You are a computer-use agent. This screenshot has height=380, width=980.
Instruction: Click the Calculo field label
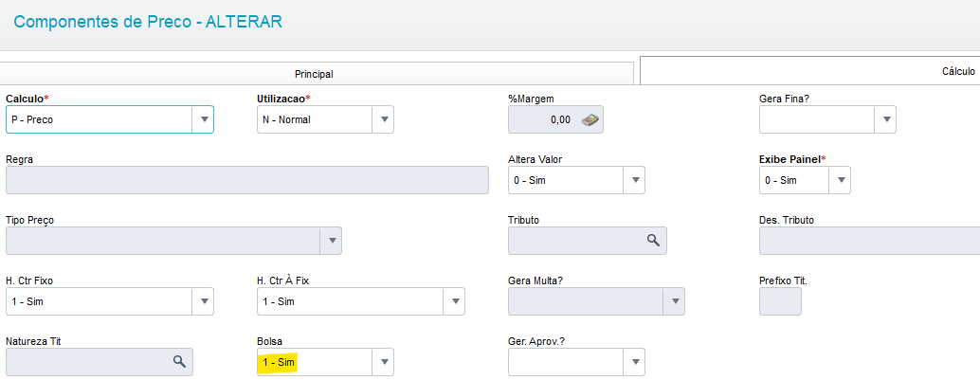pos(27,99)
